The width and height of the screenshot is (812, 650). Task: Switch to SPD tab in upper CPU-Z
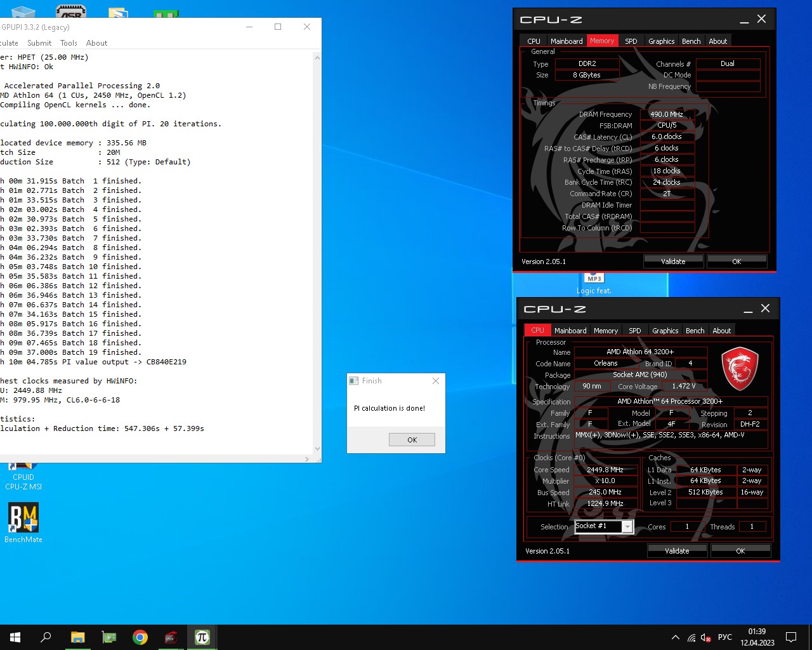click(631, 41)
